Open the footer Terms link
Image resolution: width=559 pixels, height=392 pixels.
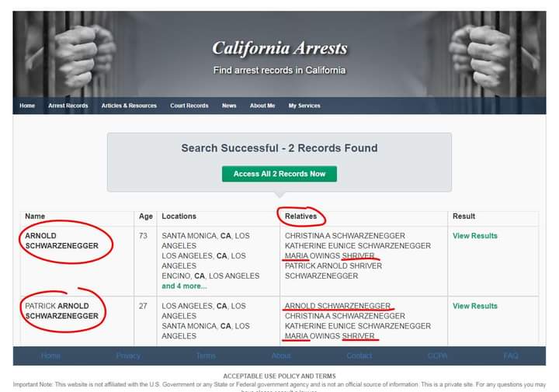point(206,356)
